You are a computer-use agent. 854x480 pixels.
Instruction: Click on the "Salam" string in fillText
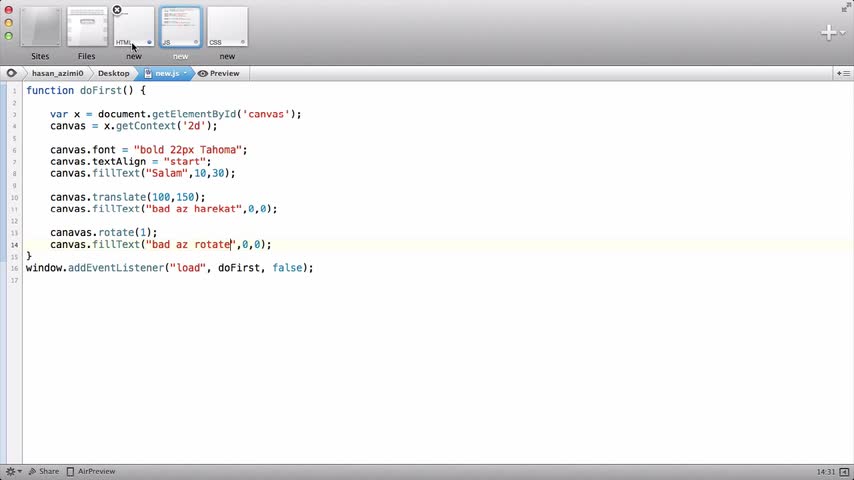coord(167,173)
